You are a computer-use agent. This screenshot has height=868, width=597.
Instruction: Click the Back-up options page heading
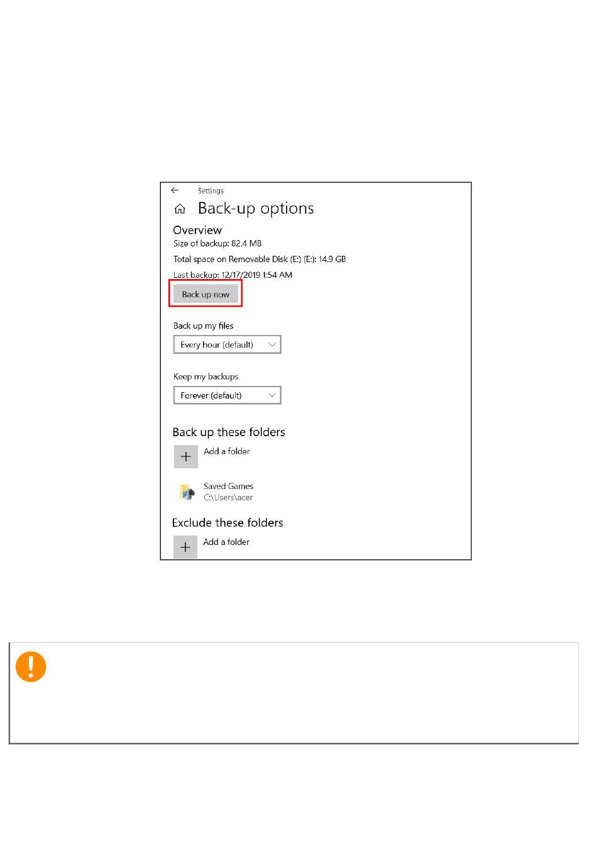coord(256,209)
